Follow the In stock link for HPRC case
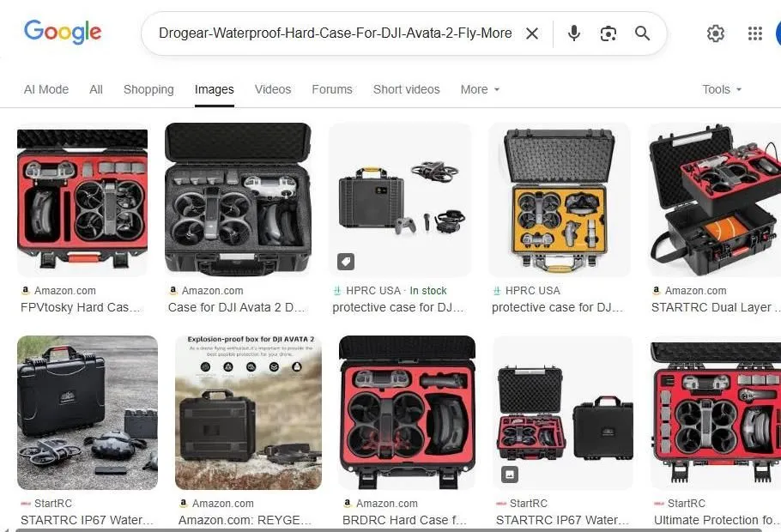 [x=428, y=291]
